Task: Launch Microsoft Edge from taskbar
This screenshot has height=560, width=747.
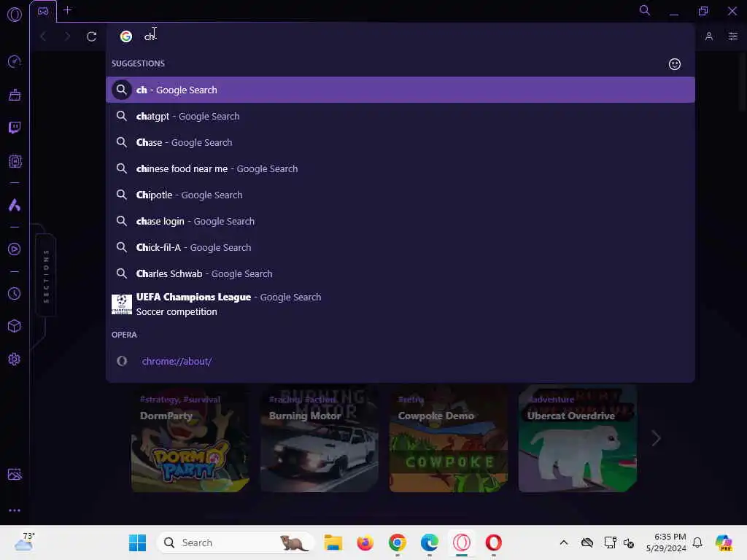Action: tap(429, 542)
